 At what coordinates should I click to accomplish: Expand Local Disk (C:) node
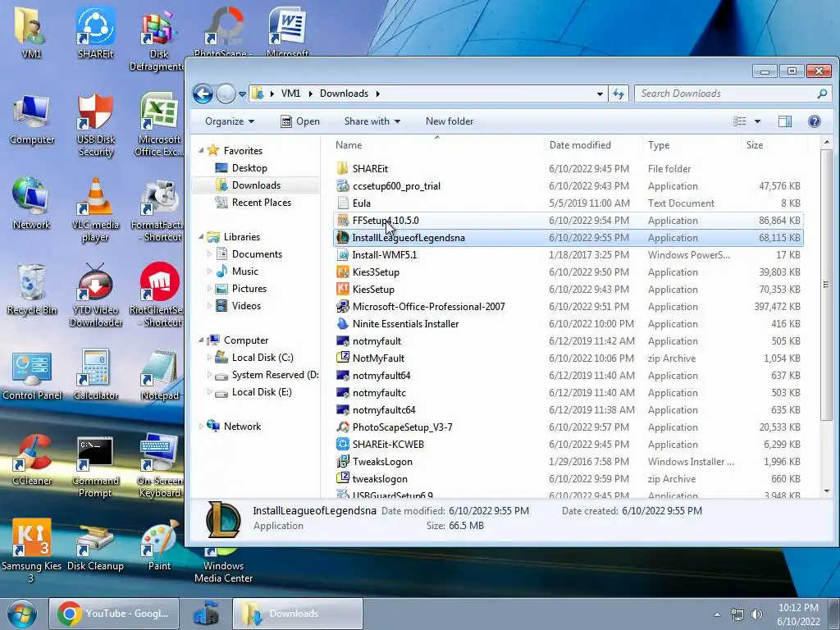tap(209, 358)
